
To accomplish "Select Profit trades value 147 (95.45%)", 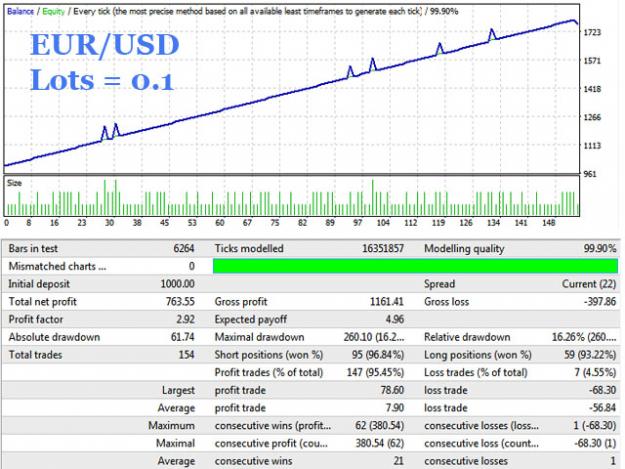I will (375, 373).
